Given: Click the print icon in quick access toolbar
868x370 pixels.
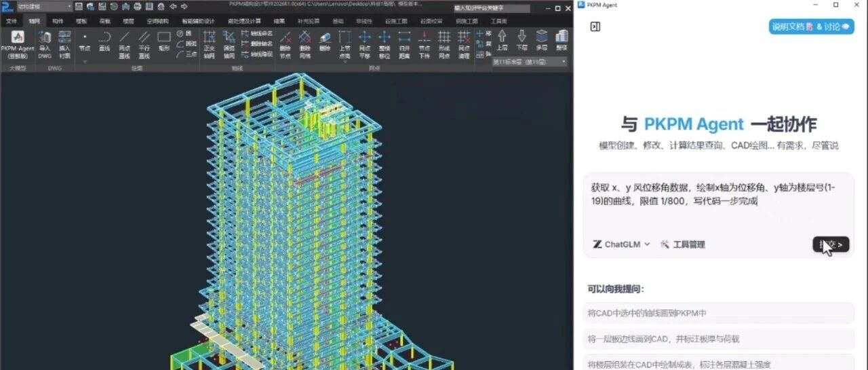Looking at the screenshot, I should coord(137,7).
